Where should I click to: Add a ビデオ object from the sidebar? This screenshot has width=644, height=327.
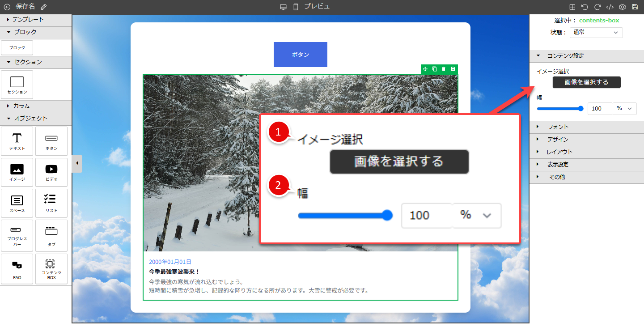pos(51,172)
